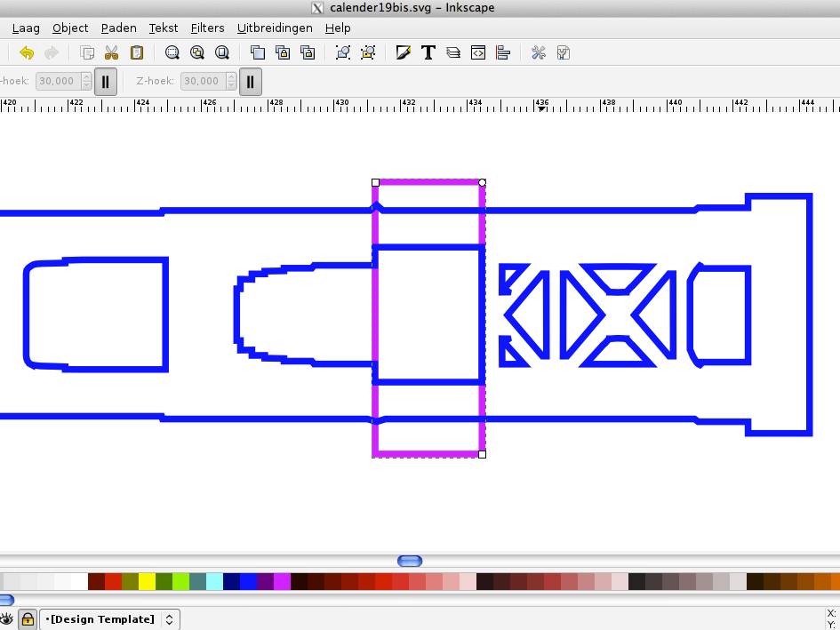Open the Align and Distribute icon
Screen dimensions: 840x630
tap(503, 52)
